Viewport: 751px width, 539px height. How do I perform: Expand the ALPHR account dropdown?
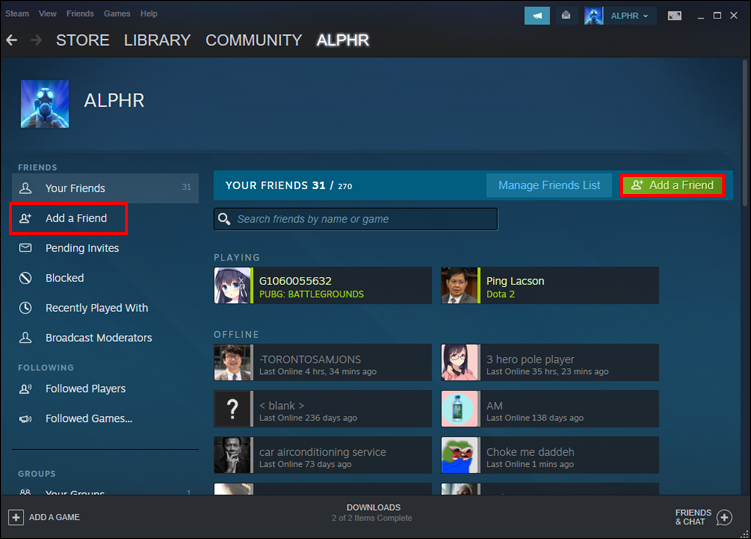coord(629,16)
